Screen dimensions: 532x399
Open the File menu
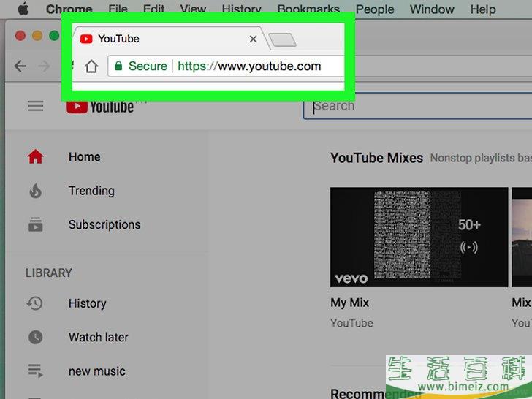coord(118,9)
